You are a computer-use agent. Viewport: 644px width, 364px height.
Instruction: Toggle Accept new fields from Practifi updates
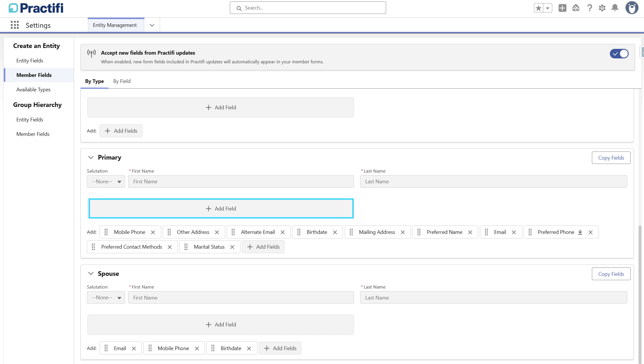pyautogui.click(x=619, y=54)
